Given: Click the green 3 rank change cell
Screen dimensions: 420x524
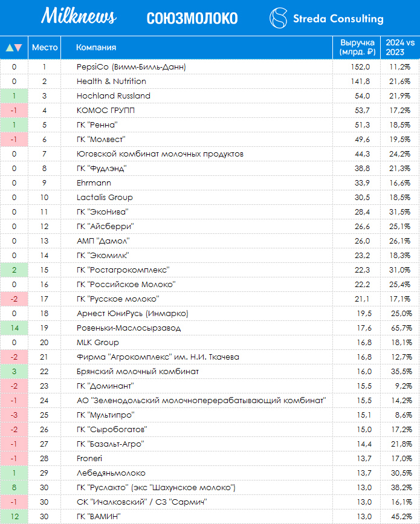Looking at the screenshot, I should click(14, 371).
